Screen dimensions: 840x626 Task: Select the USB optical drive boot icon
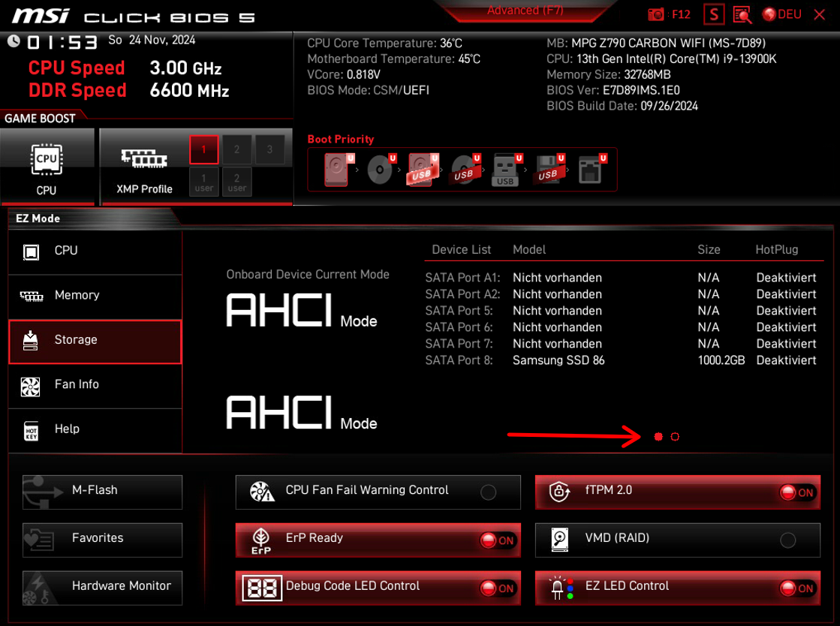[x=465, y=170]
